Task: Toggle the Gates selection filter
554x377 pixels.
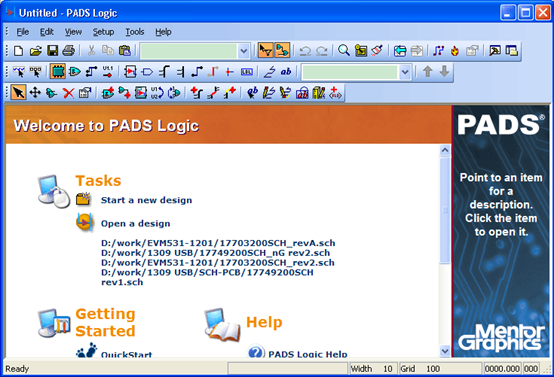Action: pos(74,72)
